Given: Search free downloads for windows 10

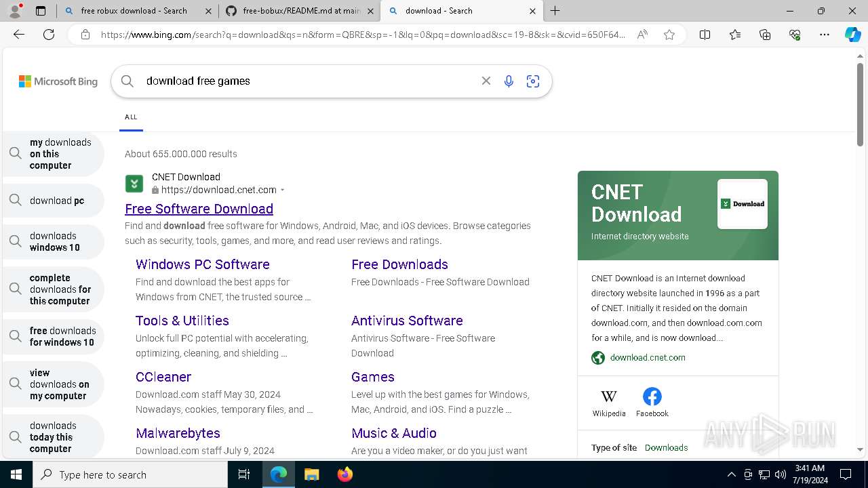Looking at the screenshot, I should pos(54,337).
